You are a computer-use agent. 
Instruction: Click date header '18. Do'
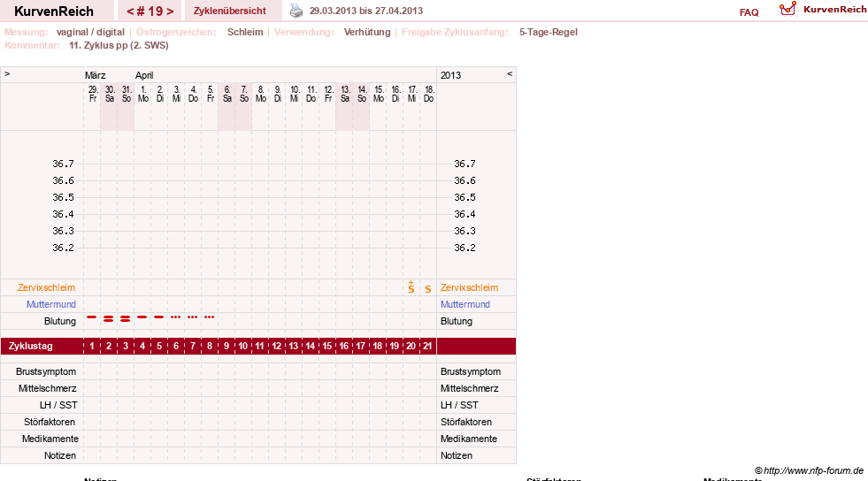[428, 94]
